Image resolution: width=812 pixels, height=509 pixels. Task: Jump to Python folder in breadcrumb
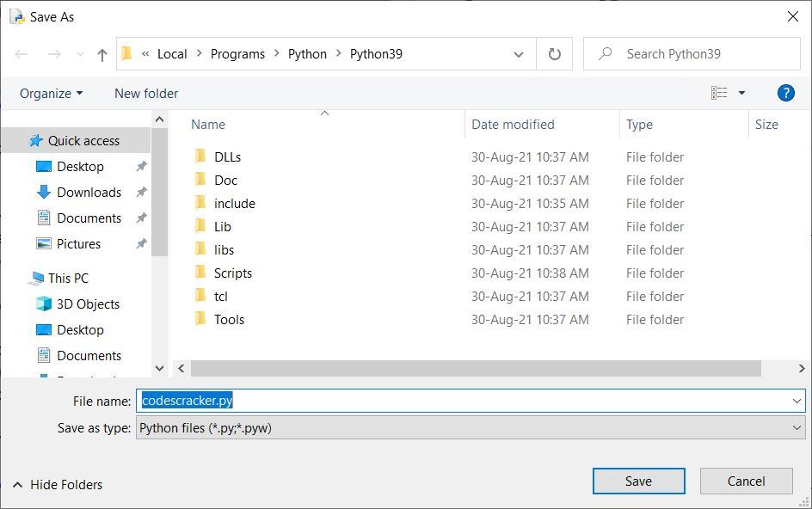pyautogui.click(x=307, y=53)
